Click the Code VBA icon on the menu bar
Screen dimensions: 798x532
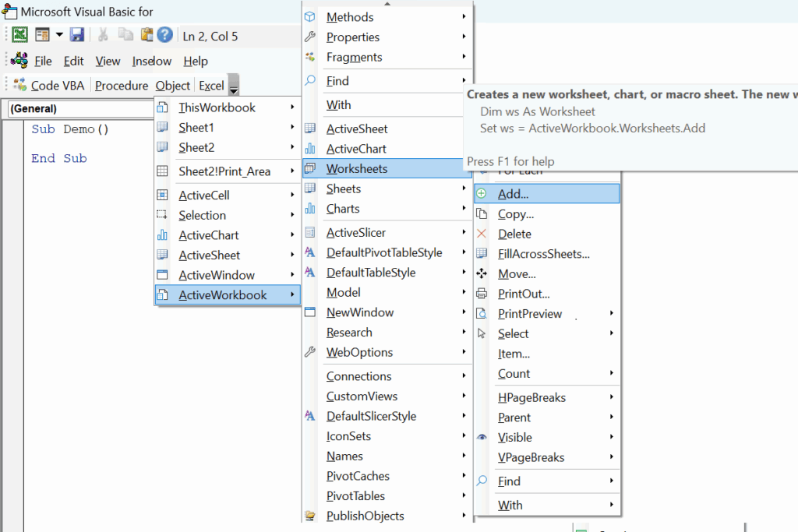[19, 84]
